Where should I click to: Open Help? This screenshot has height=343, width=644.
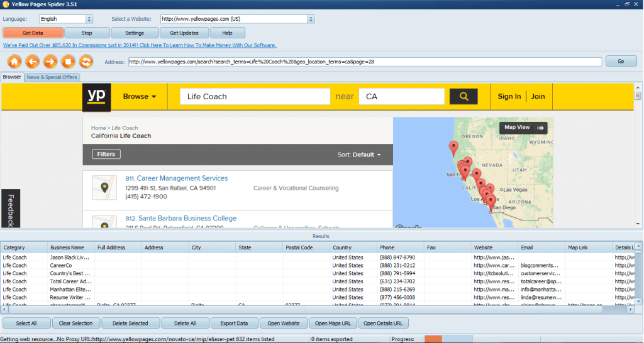tap(227, 33)
